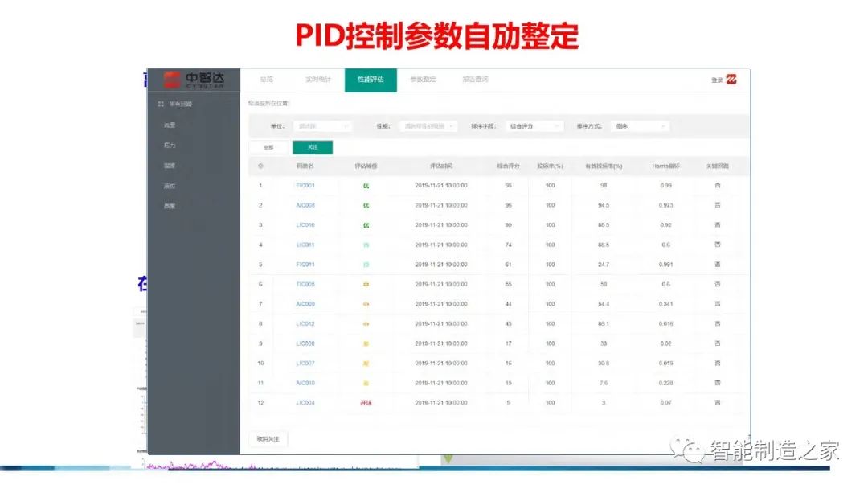Open the sort field dropdown showing 综合评分
Image resolution: width=868 pixels, height=489 pixels.
(x=534, y=126)
